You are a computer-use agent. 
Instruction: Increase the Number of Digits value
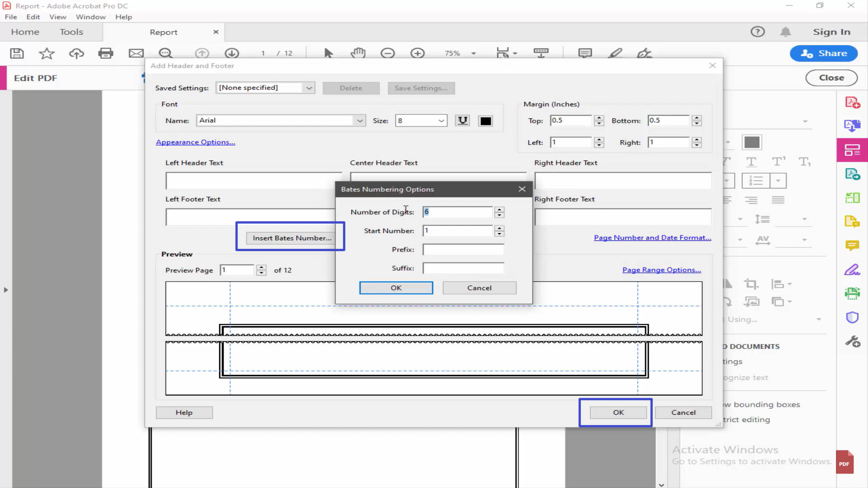499,209
